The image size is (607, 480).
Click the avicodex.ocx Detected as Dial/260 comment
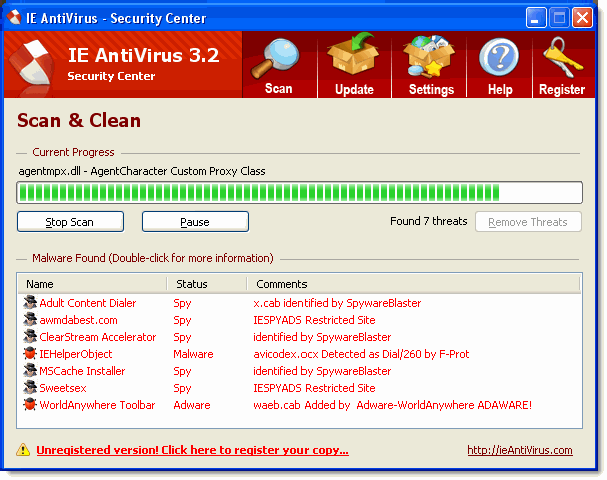pos(361,354)
